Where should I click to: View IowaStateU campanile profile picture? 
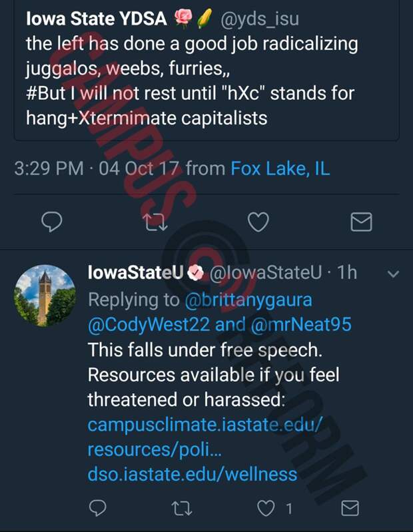click(45, 296)
